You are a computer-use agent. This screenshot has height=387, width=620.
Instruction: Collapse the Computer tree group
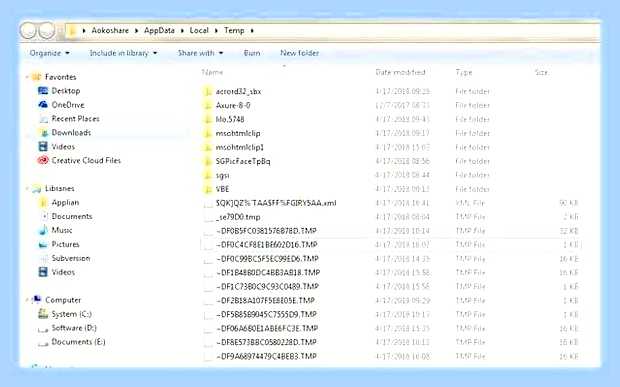pos(27,300)
